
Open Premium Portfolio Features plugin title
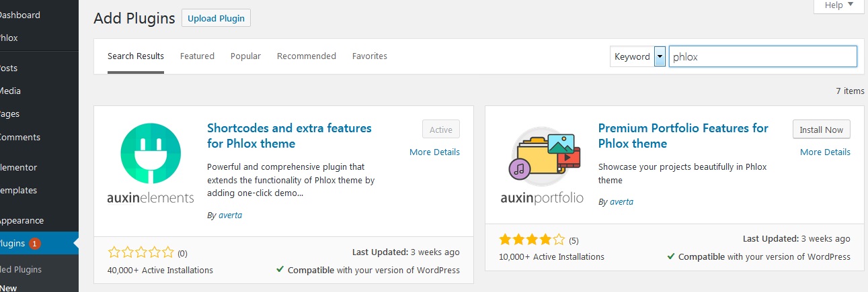tap(683, 136)
